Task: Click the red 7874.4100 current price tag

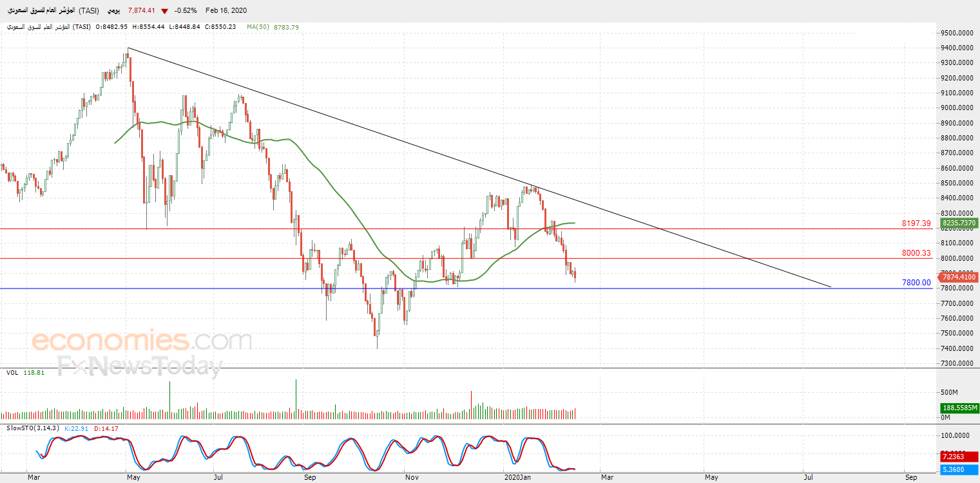Action: 958,277
